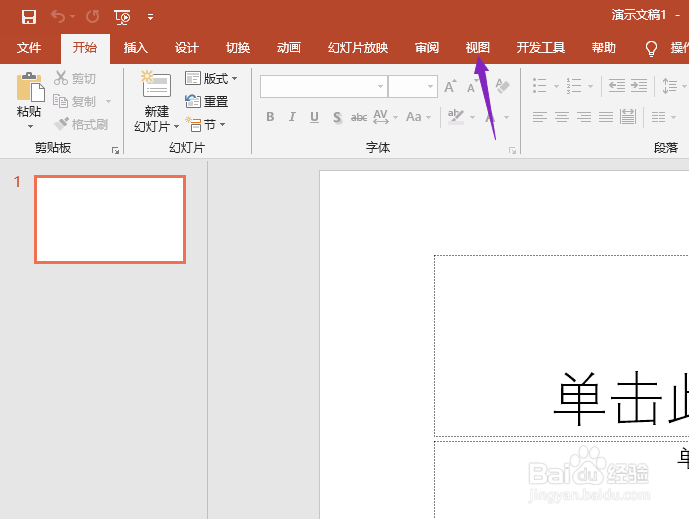Switch to the 插入 (Insert) tab
The image size is (689, 519).
[136, 47]
